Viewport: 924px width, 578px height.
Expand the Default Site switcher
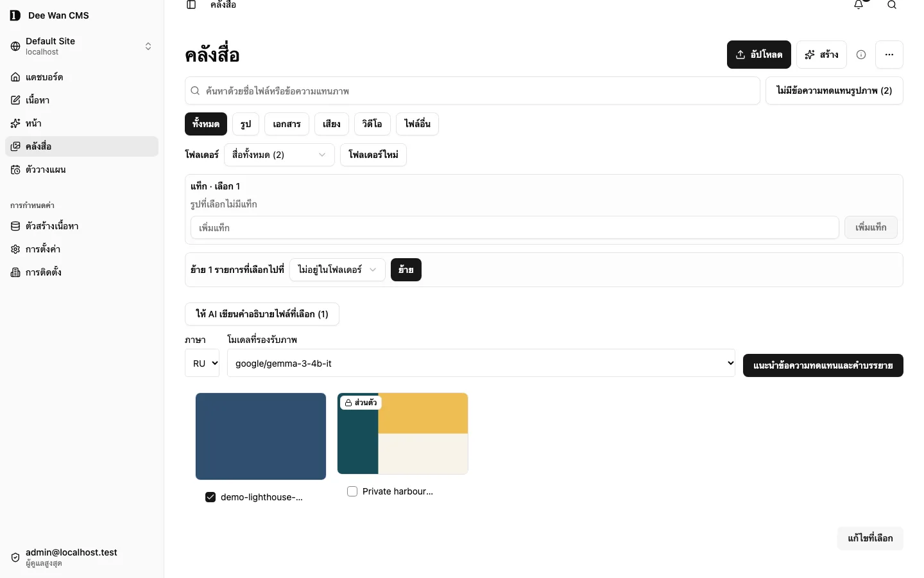pos(81,46)
